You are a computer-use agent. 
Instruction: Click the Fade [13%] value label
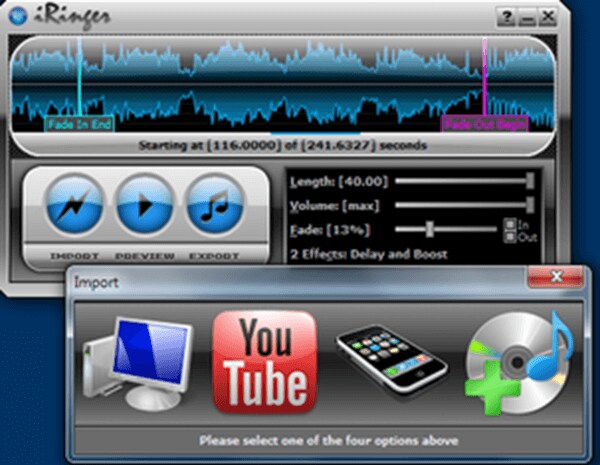pos(330,230)
